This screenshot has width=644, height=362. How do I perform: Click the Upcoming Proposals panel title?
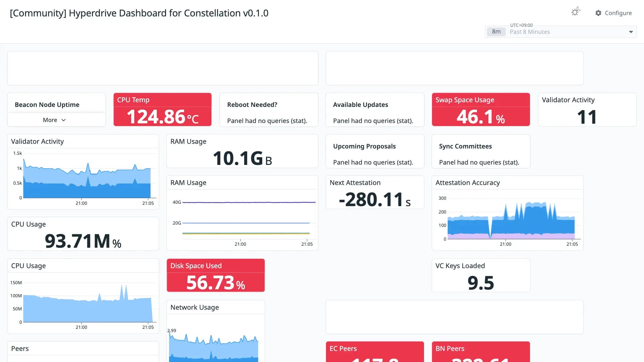pos(364,146)
